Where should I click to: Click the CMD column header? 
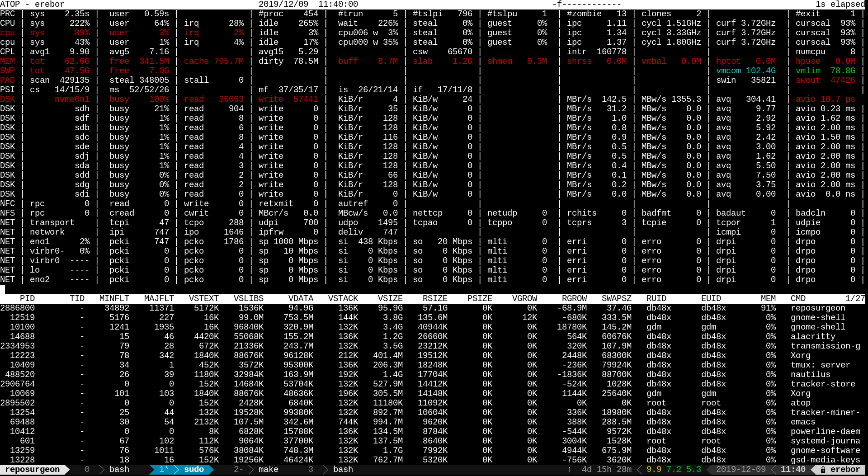pyautogui.click(x=798, y=299)
